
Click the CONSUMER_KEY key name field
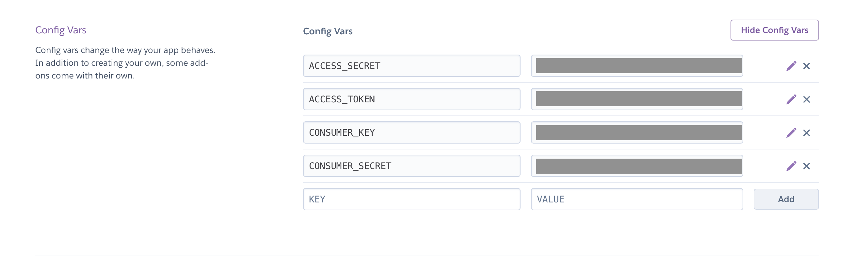[411, 133]
